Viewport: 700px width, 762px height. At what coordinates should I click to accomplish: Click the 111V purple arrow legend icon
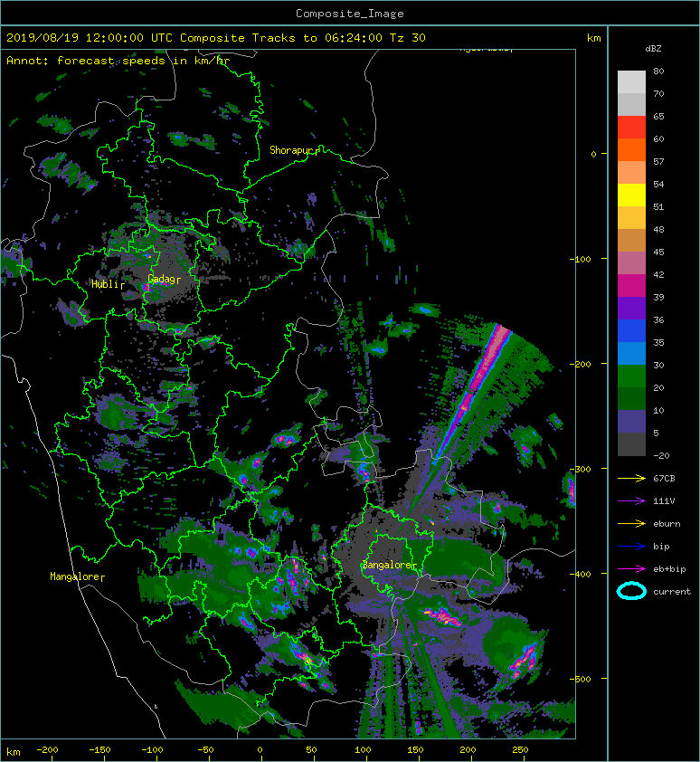(x=631, y=501)
